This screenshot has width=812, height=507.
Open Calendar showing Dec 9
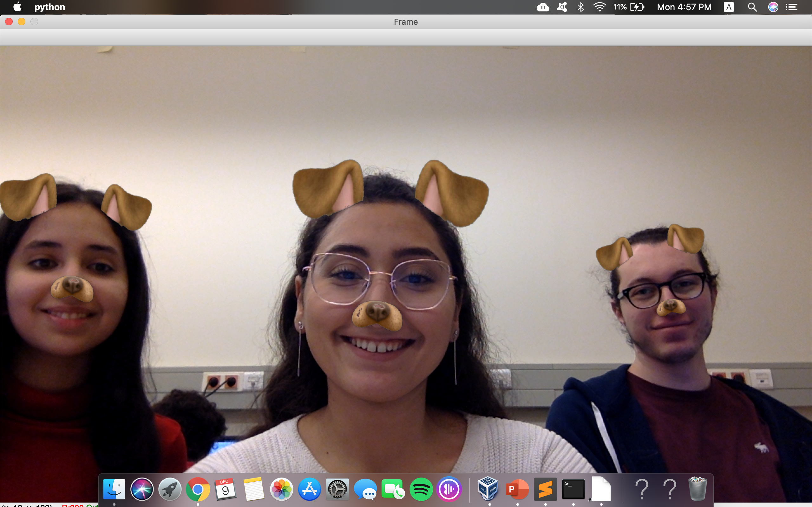click(226, 489)
